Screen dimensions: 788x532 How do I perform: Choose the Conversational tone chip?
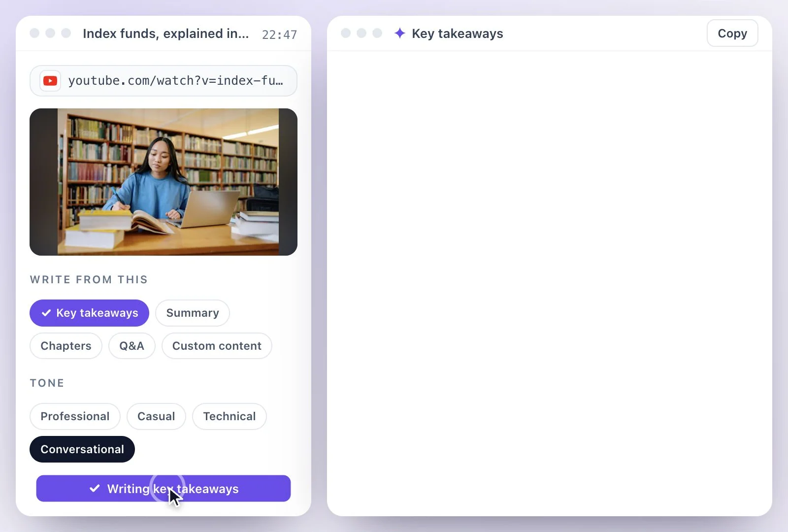[x=82, y=449]
